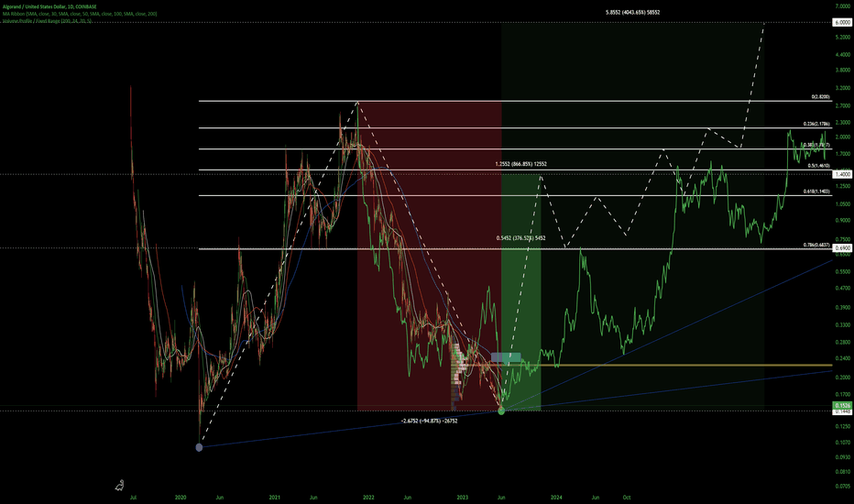Click the green 0.1526 current price label
Viewport: 854px width, 504px height.
pos(842,405)
